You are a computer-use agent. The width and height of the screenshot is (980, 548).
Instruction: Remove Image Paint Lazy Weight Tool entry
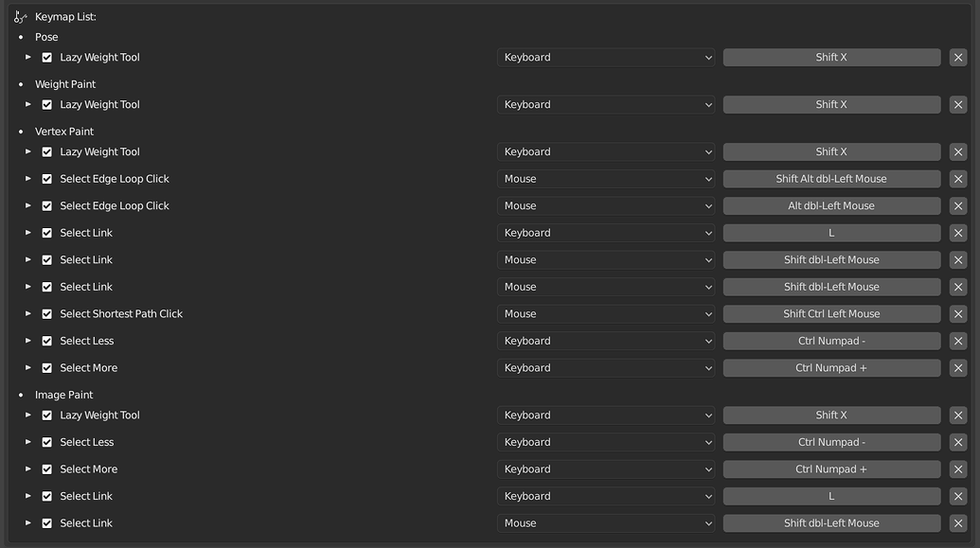[x=958, y=415]
